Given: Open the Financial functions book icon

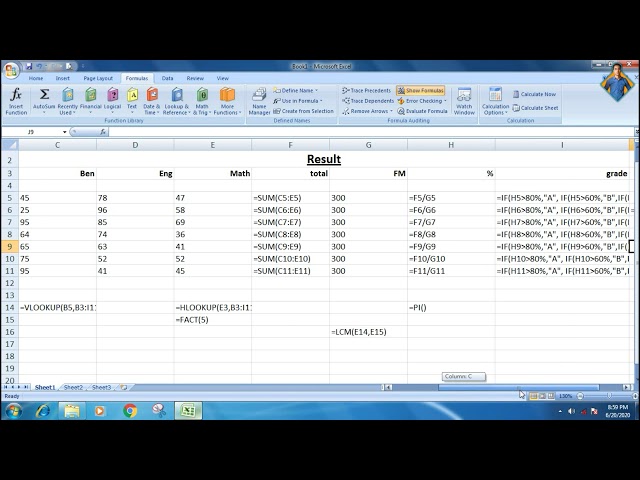Looking at the screenshot, I should (91, 95).
